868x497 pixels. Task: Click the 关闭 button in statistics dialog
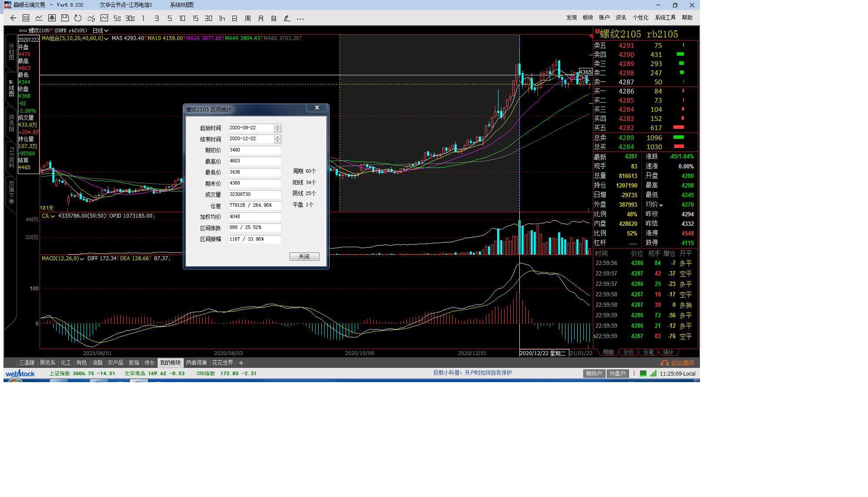[304, 256]
